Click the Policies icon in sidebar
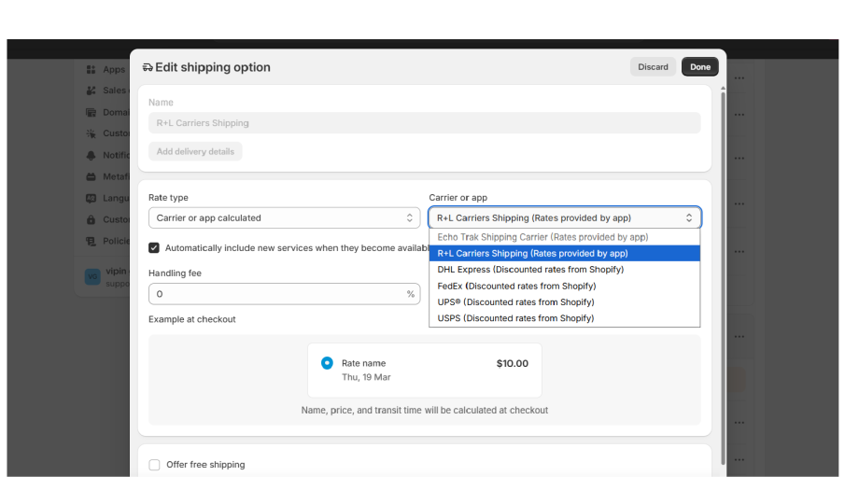 point(92,241)
